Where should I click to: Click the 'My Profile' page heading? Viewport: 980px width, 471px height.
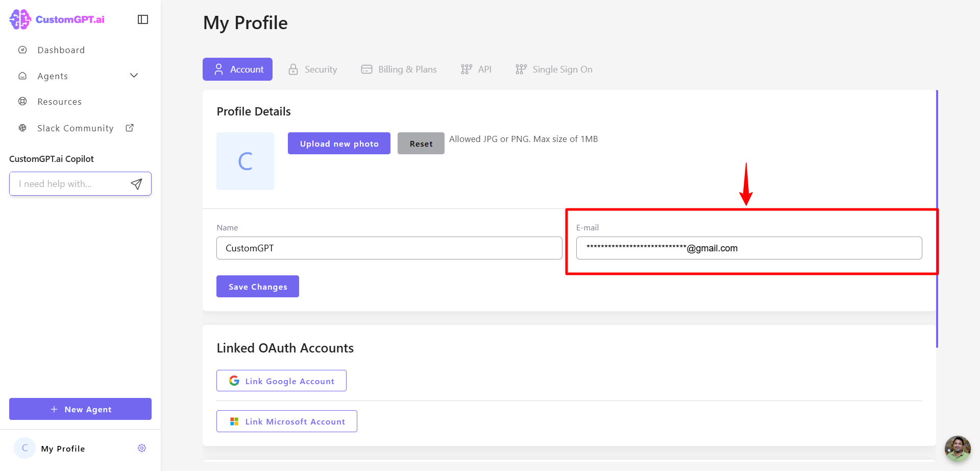pos(246,23)
